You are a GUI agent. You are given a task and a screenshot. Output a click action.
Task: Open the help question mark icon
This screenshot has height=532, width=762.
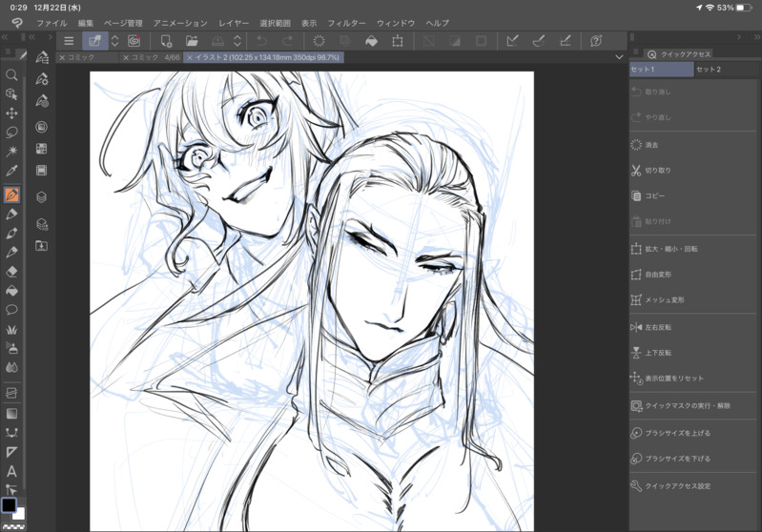(x=596, y=41)
